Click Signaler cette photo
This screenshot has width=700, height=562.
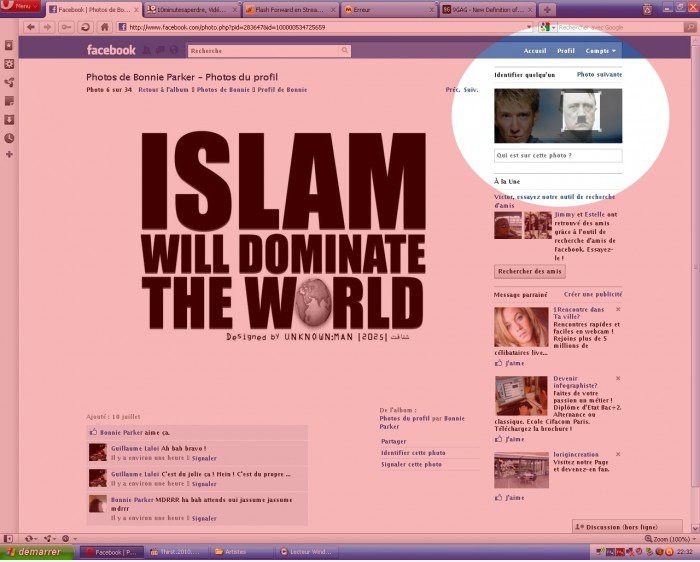point(411,465)
